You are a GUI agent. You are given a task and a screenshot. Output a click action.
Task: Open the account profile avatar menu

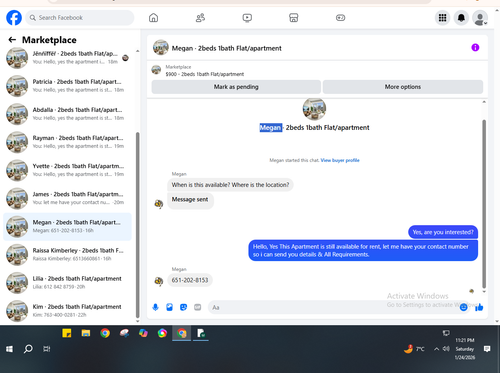coord(480,18)
